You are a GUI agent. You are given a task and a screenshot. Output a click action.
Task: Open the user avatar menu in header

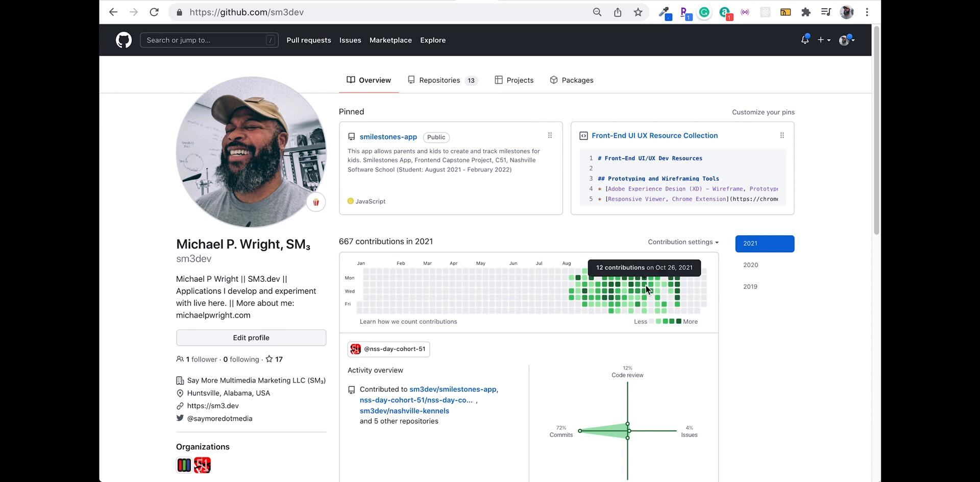coord(846,40)
